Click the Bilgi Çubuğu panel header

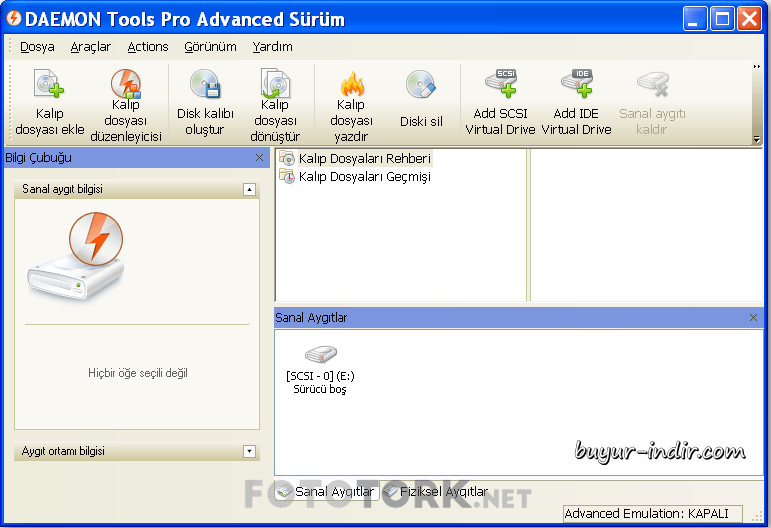(x=137, y=158)
